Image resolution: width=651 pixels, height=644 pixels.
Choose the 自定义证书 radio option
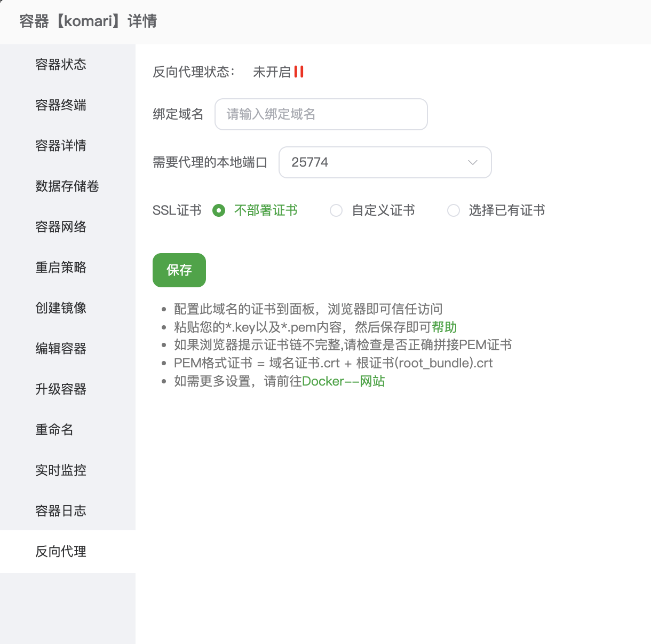coord(336,210)
